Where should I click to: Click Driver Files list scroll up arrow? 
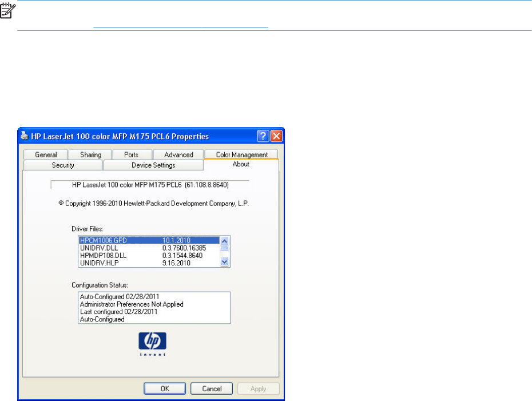coord(225,241)
